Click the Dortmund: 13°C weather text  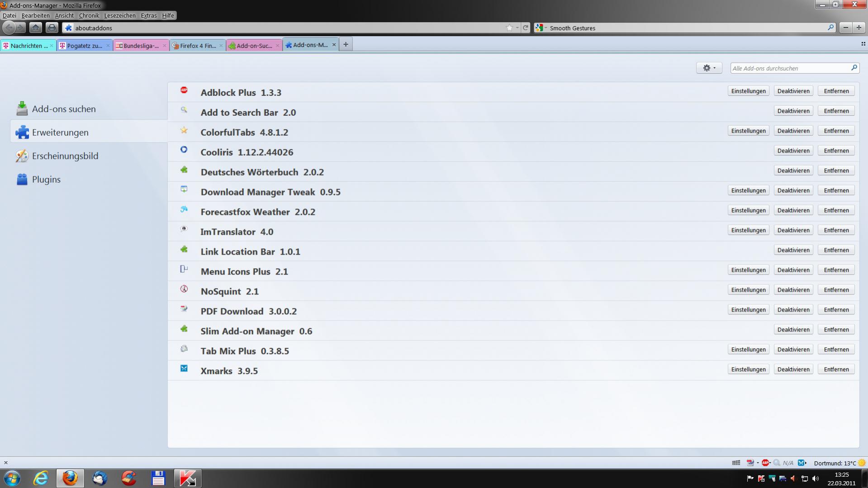click(x=835, y=463)
